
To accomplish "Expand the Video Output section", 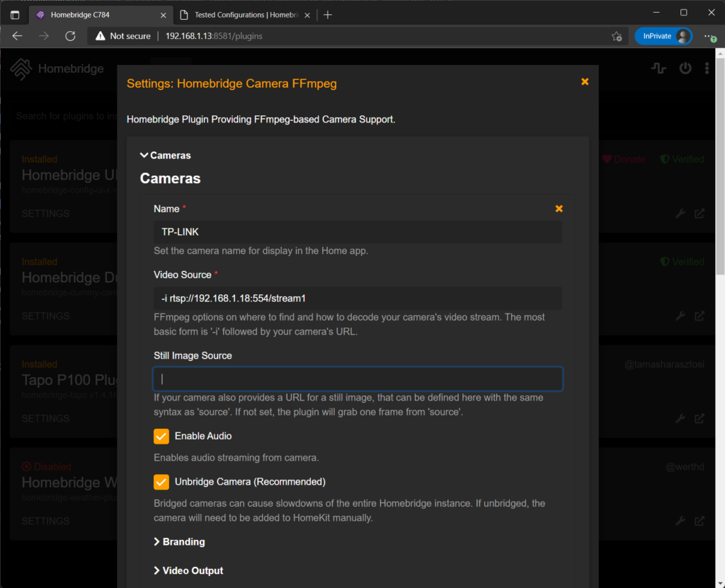I will coord(188,570).
